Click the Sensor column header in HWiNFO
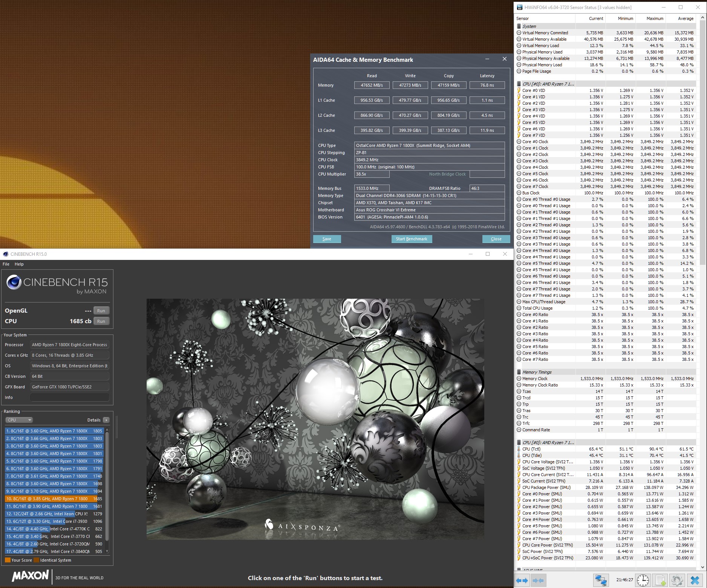 point(545,18)
